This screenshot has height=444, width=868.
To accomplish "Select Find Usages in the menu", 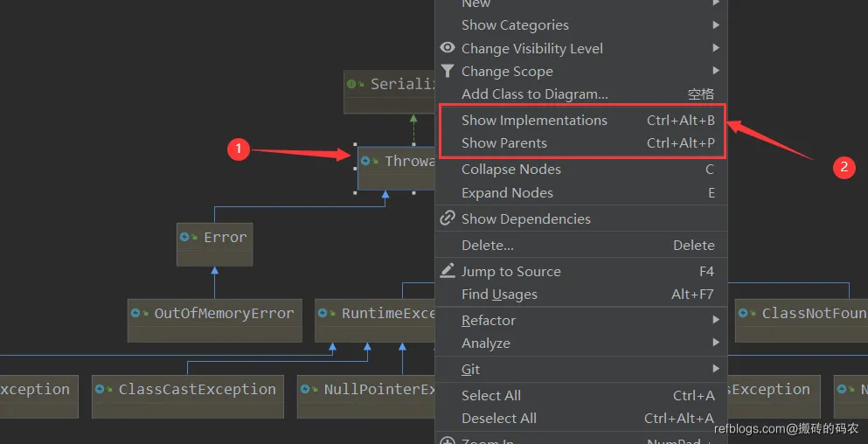I will (x=499, y=295).
